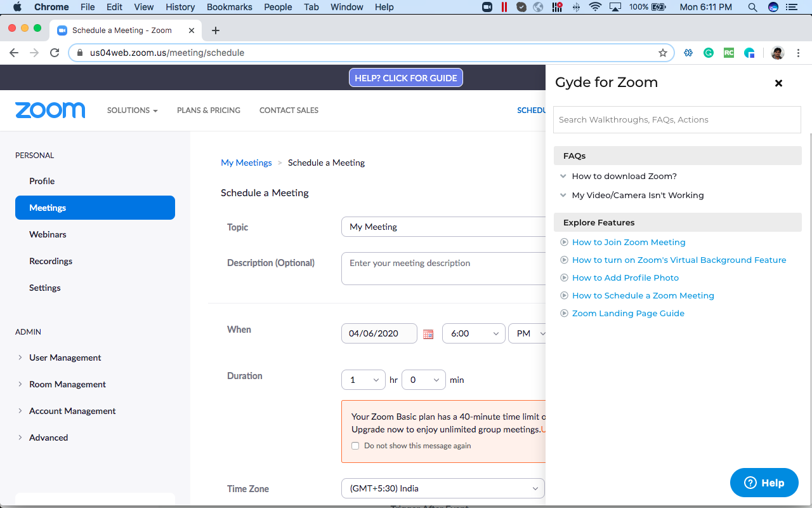Click play icon beside How to Schedule a Zoom Meeting
The width and height of the screenshot is (812, 508).
click(x=564, y=295)
